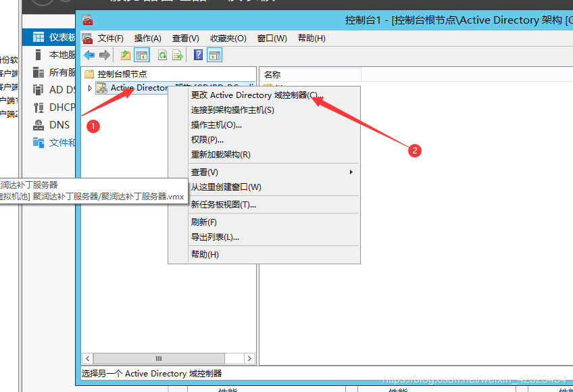Choose 重新加载架构(R) context entry
573x392 pixels.
click(264, 155)
